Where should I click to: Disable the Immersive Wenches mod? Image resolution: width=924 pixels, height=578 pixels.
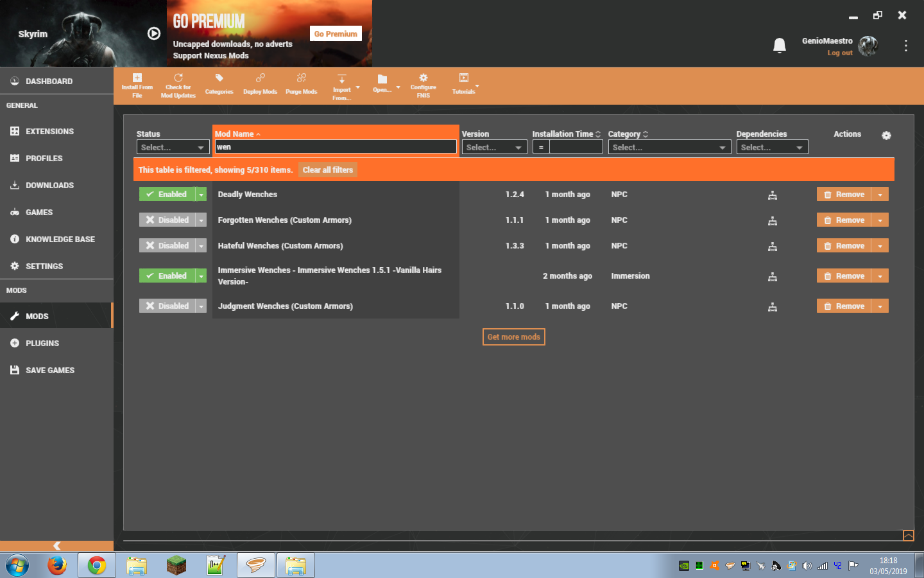167,276
